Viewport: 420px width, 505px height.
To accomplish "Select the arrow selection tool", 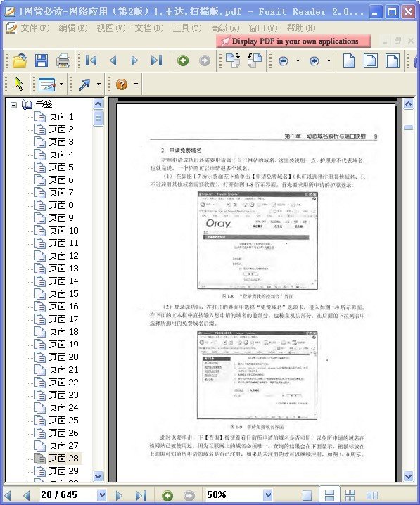I will click(18, 84).
